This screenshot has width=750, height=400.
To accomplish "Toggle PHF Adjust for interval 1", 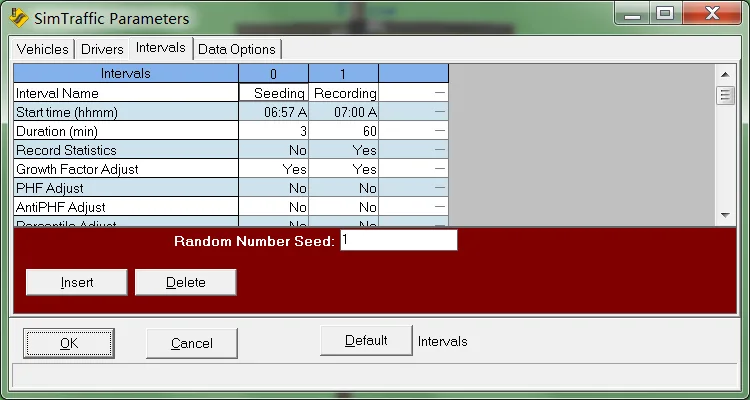I will click(343, 188).
